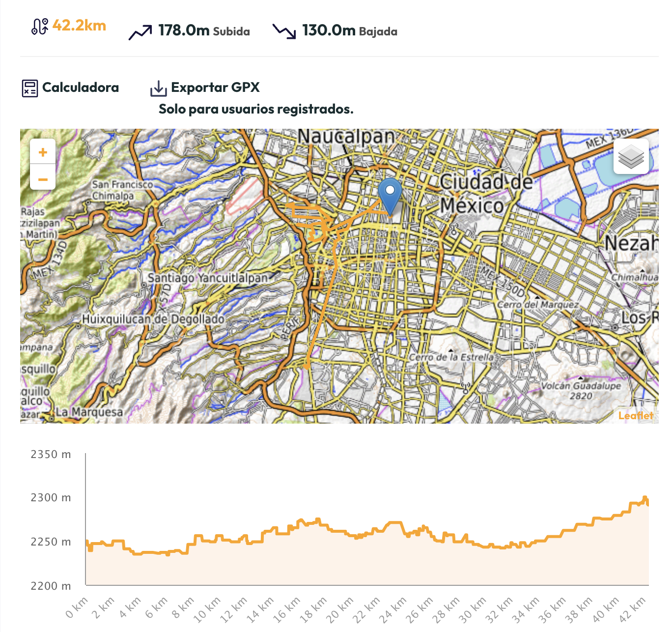Image resolution: width=672 pixels, height=632 pixels.
Task: Click the 'Solo para usuarios registrados' notice
Action: click(x=256, y=109)
